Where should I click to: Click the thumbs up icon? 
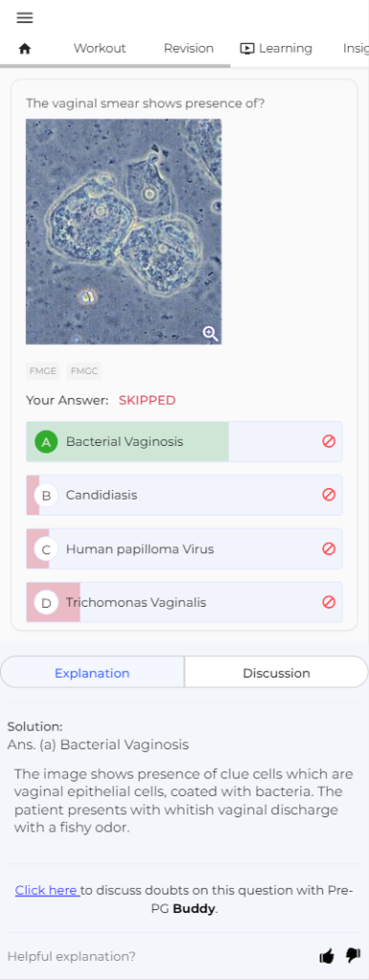pos(327,956)
